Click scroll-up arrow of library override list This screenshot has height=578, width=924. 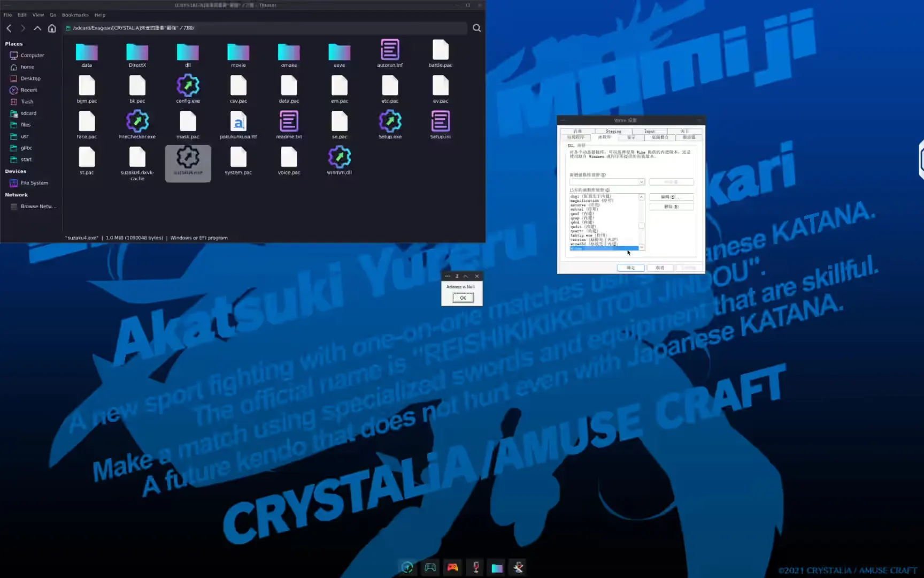tap(642, 197)
